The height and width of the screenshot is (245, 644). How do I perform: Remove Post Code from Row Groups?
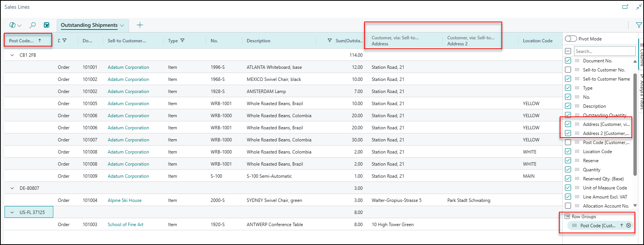point(628,225)
